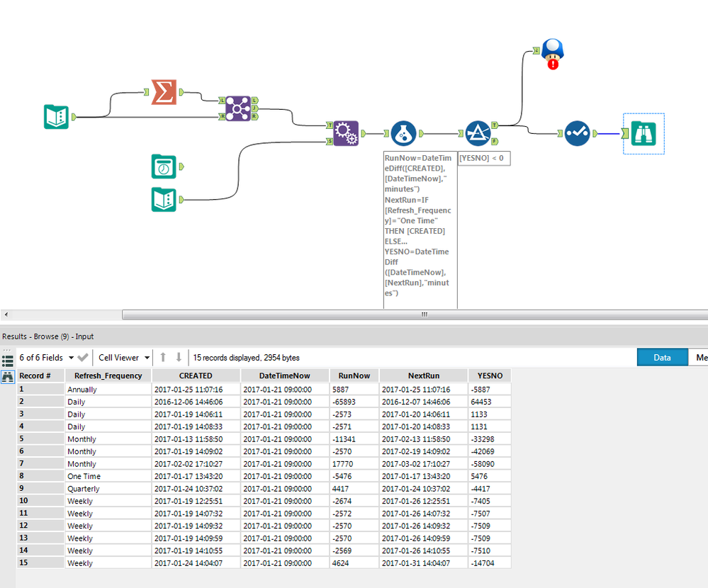
Task: Select CREATED value 2017-02-02 17:10:27
Action: point(196,464)
